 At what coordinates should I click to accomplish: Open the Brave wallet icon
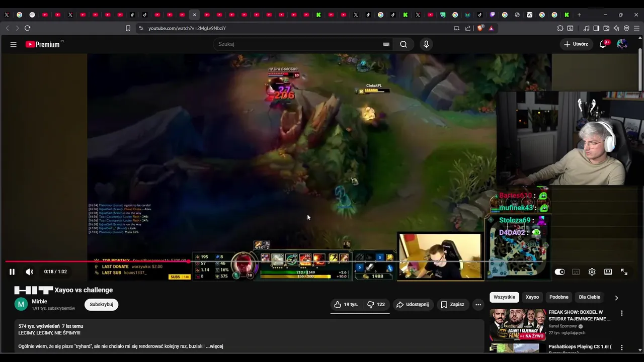606,28
